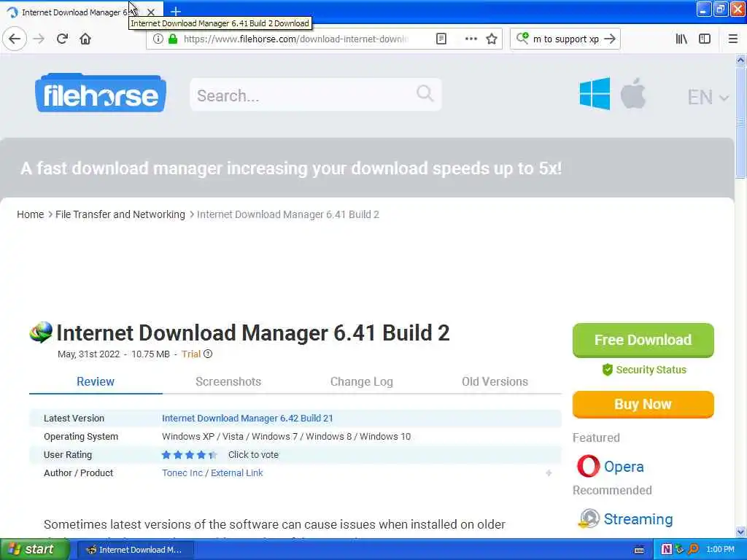Open a new tab with plus

click(x=175, y=12)
